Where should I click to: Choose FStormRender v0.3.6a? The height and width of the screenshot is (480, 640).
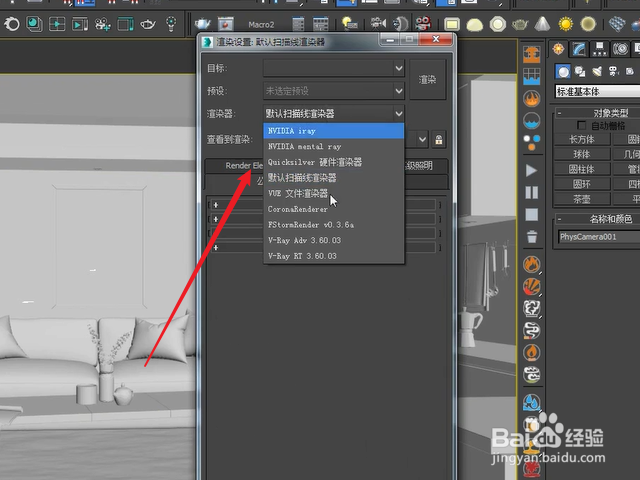click(333, 224)
